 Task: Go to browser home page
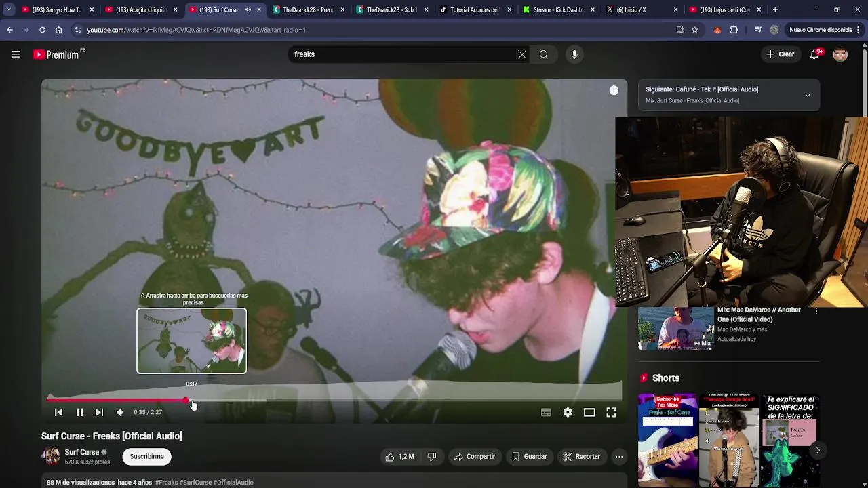pyautogui.click(x=58, y=30)
